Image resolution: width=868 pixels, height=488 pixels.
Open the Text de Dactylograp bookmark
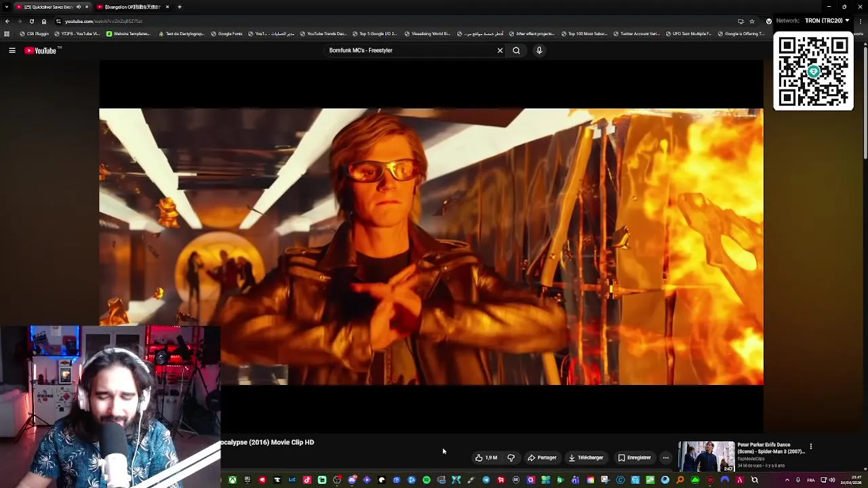pyautogui.click(x=181, y=34)
